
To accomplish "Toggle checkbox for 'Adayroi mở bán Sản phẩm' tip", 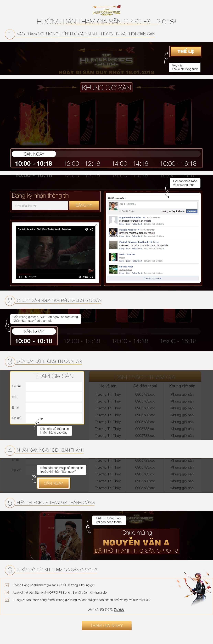I will coord(7,592).
